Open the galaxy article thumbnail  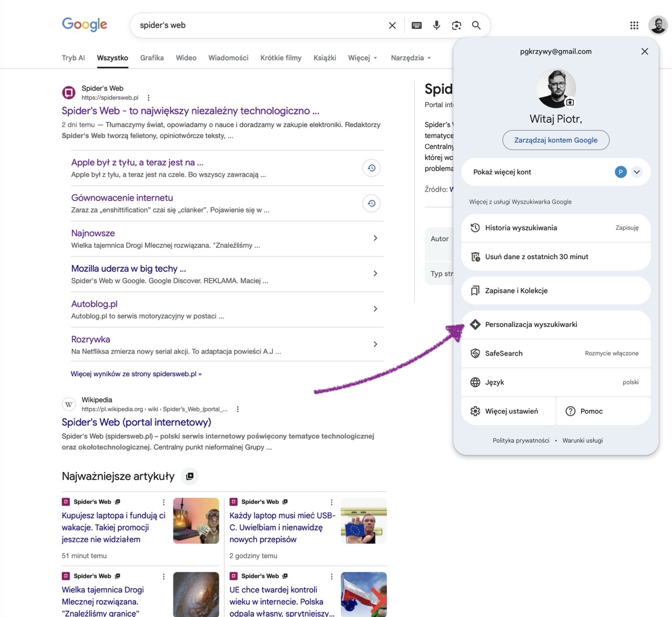pos(196,594)
